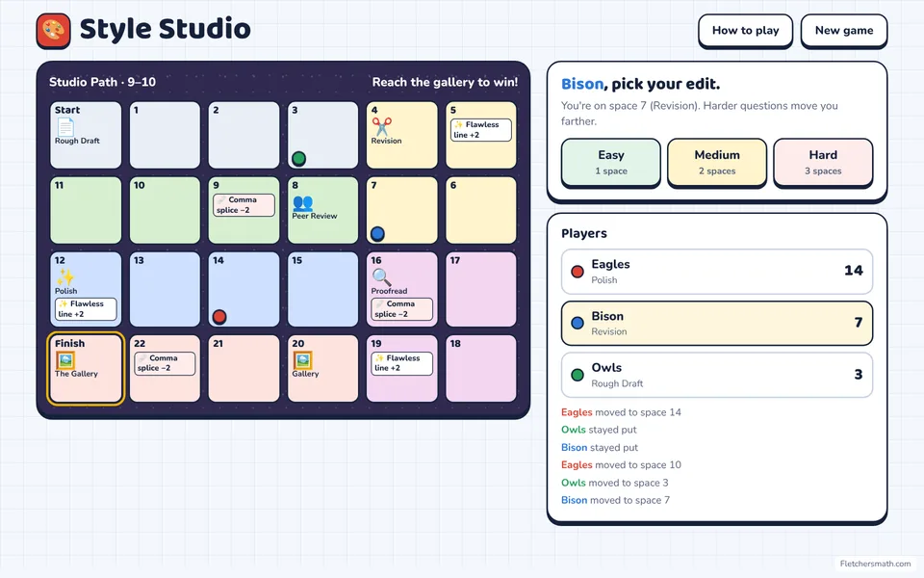Click the blue dot in Bison player row
Image resolution: width=924 pixels, height=578 pixels.
click(577, 323)
